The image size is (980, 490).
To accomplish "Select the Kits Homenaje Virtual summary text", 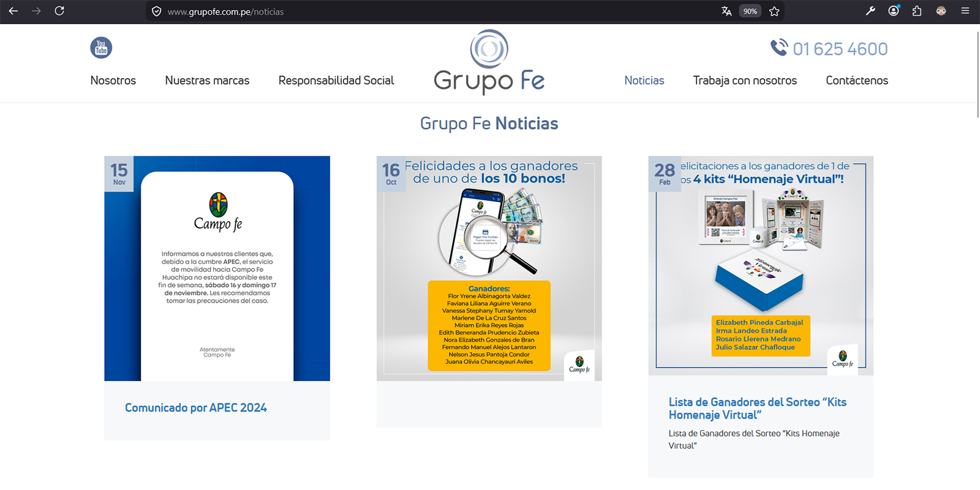I will coord(754,439).
